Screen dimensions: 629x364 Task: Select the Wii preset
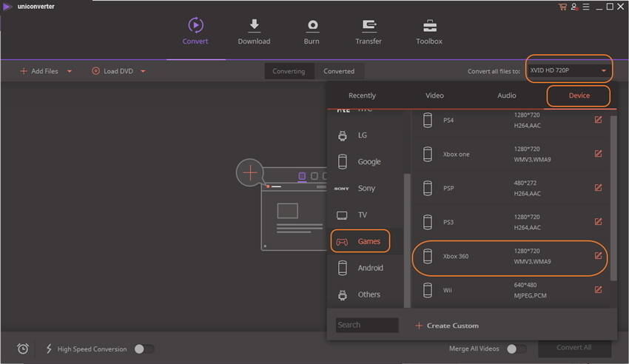click(x=511, y=290)
